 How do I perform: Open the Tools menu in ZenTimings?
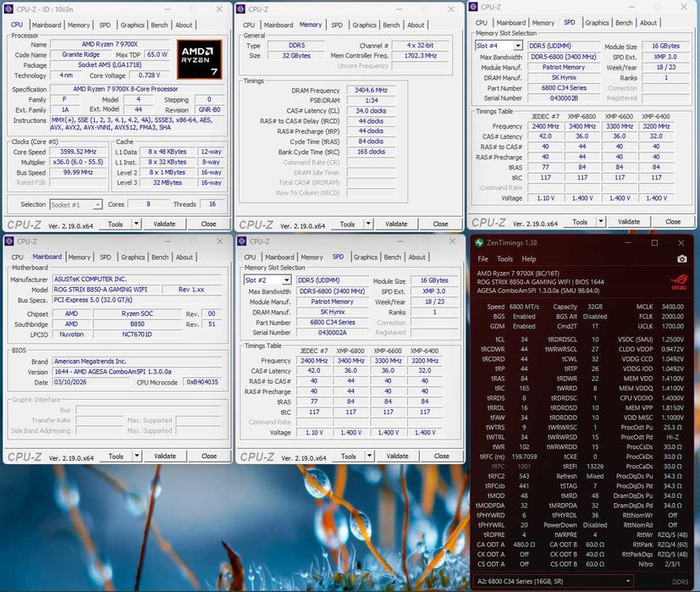click(x=504, y=258)
